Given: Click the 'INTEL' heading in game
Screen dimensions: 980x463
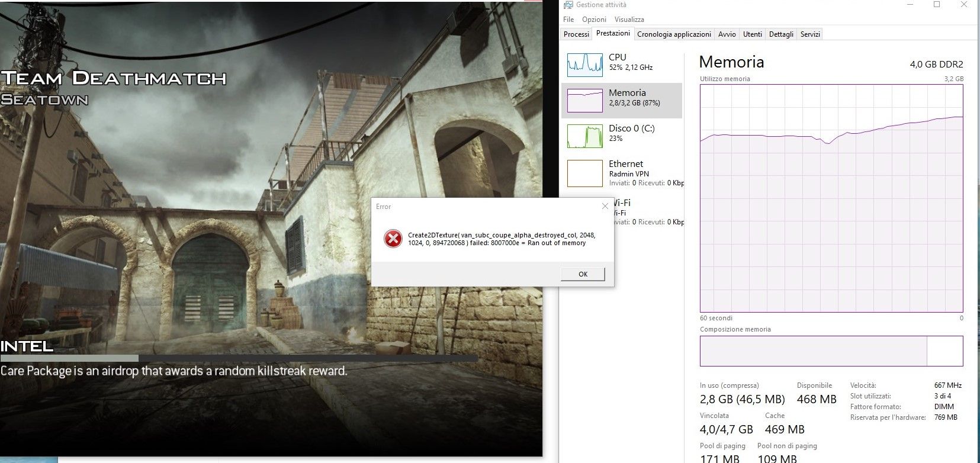Looking at the screenshot, I should coord(27,346).
